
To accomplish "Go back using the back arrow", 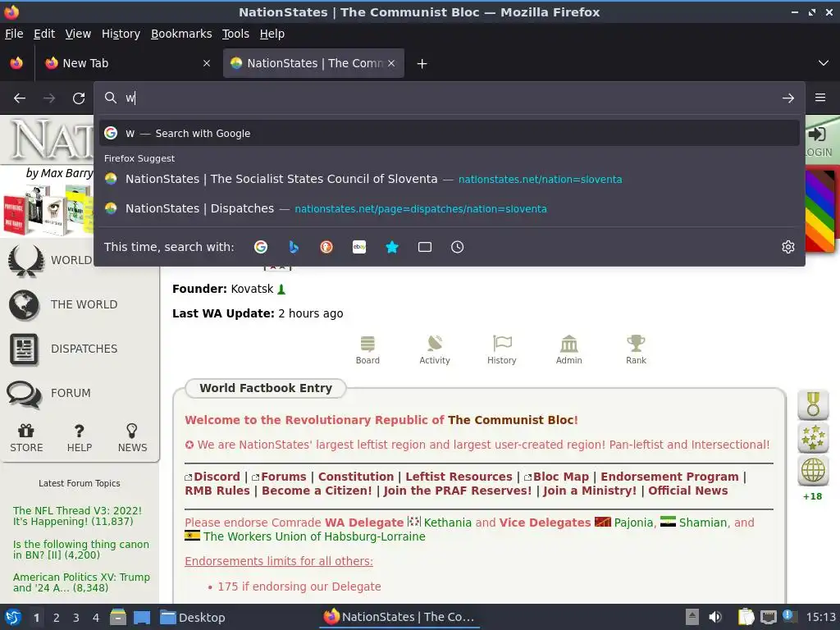I will (20, 98).
